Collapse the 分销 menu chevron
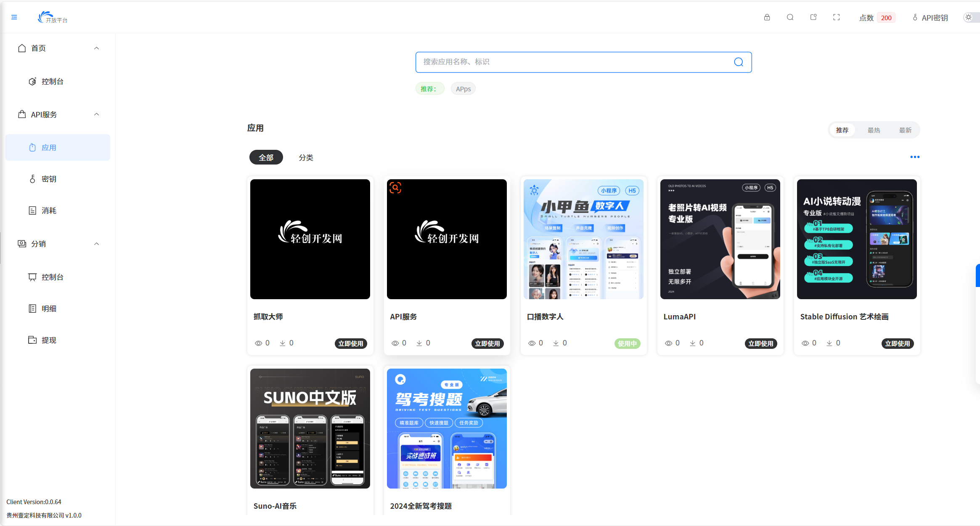The height and width of the screenshot is (526, 980). pos(97,244)
